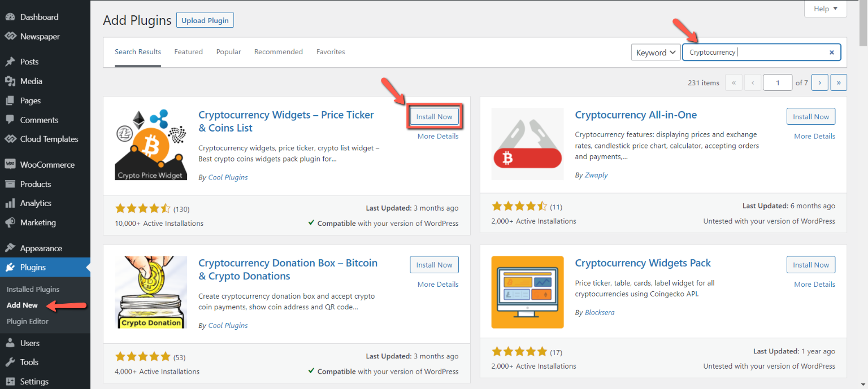Click the Pages icon in the sidebar
Image resolution: width=868 pixels, height=389 pixels.
[x=10, y=100]
